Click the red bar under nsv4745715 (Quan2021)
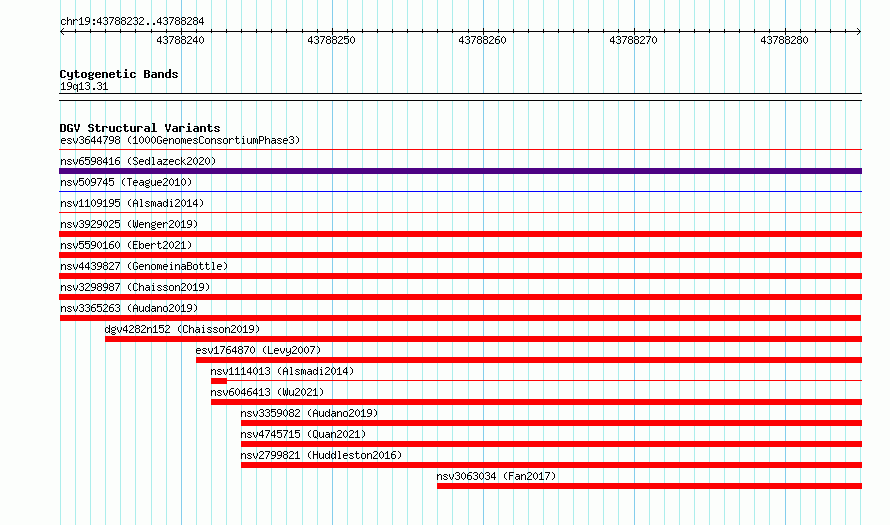Viewport: 890px width, 525px height. (551, 444)
